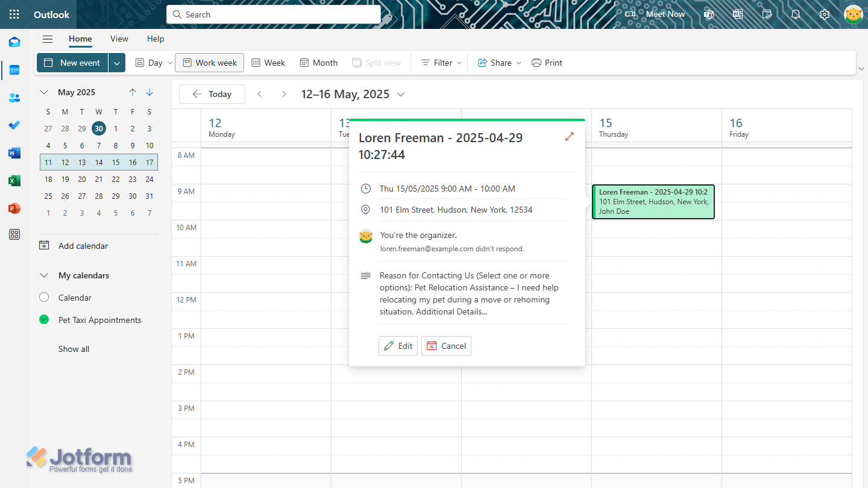Open the Mail app in sidebar
Image resolution: width=868 pixels, height=488 pixels.
click(14, 42)
